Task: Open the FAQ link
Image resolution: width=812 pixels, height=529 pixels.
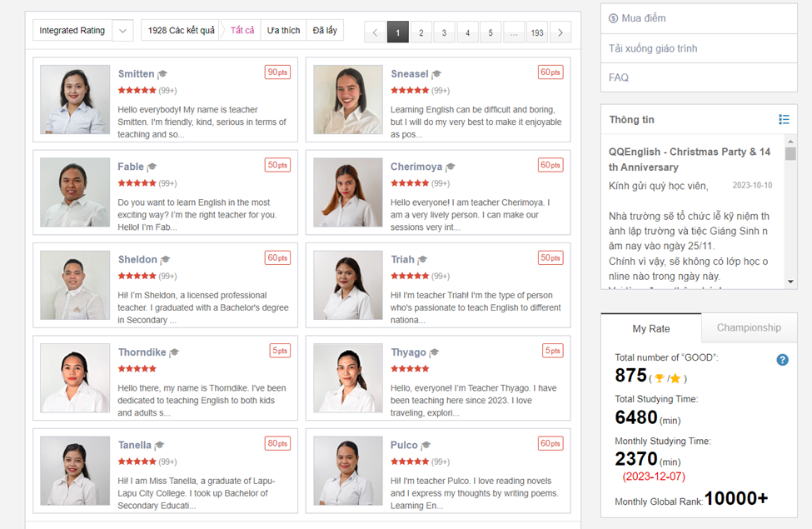Action: click(619, 77)
